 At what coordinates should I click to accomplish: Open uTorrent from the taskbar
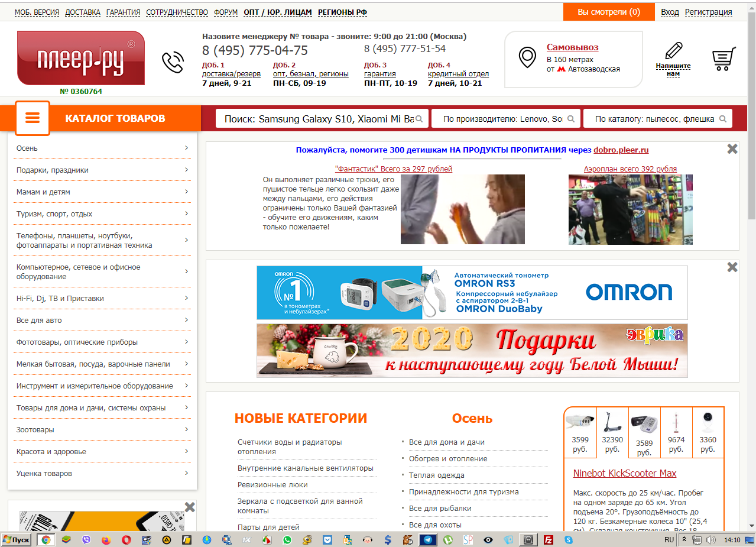pyautogui.click(x=448, y=540)
